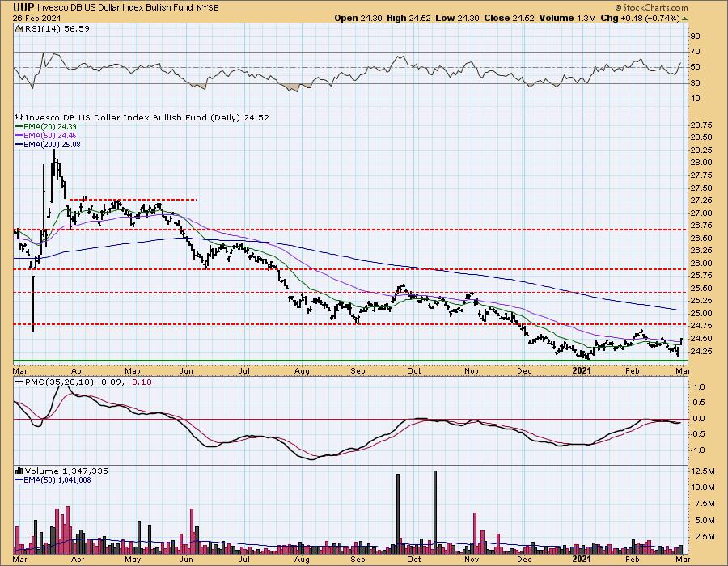Click the 1.0 level on PMO axis

699,387
